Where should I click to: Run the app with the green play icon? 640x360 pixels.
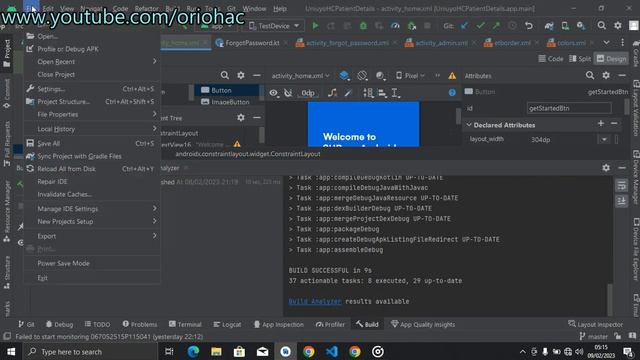coord(315,26)
